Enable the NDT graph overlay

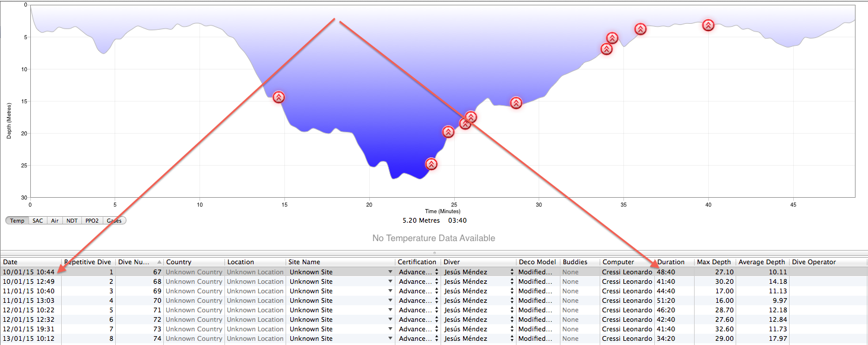click(72, 220)
